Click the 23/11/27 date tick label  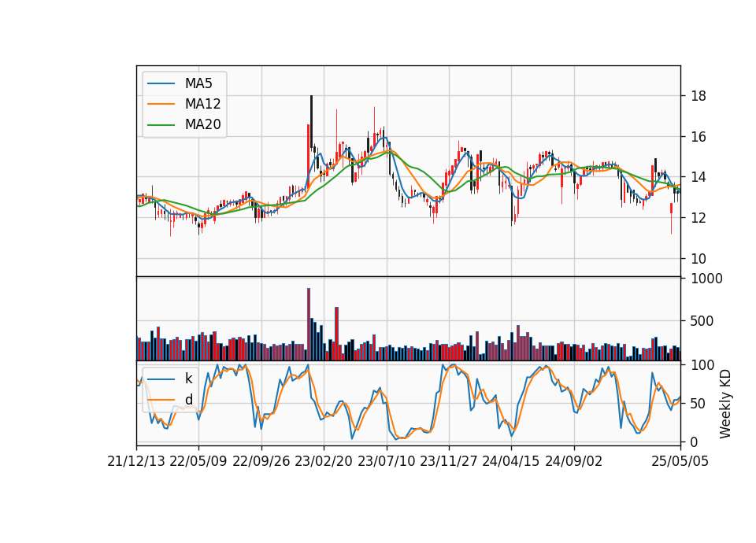click(449, 461)
